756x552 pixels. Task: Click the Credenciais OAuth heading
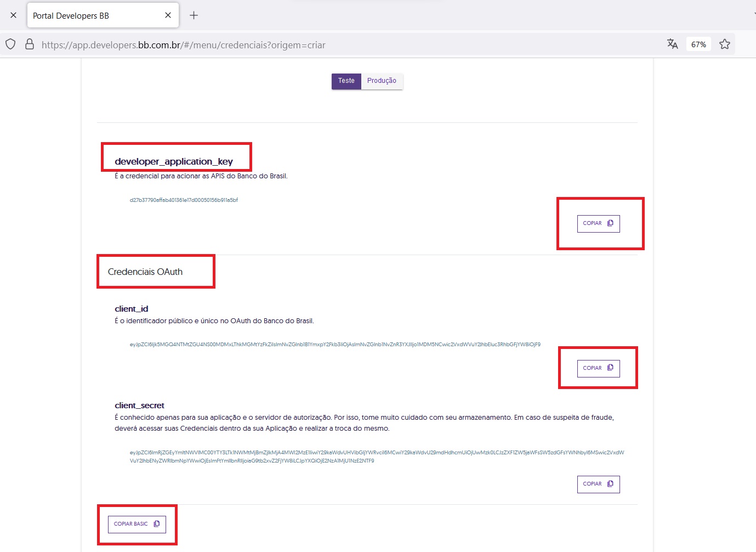145,272
